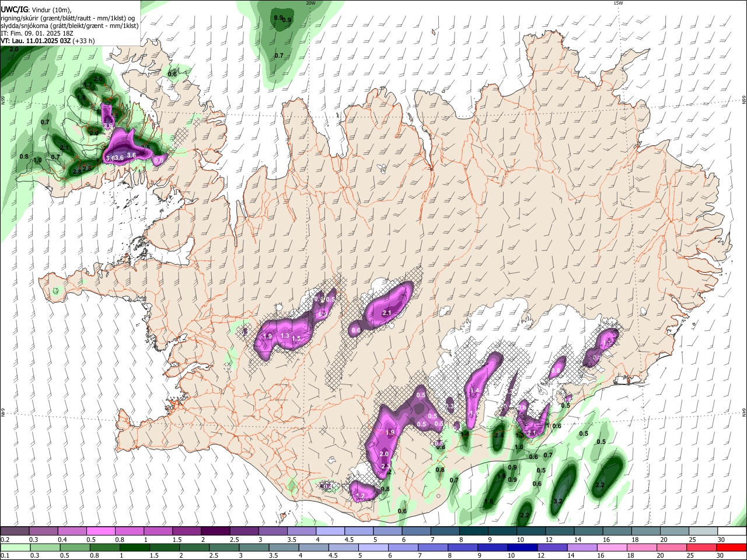Click the '20W' longitude label
The width and height of the screenshot is (747, 560).
point(310,3)
